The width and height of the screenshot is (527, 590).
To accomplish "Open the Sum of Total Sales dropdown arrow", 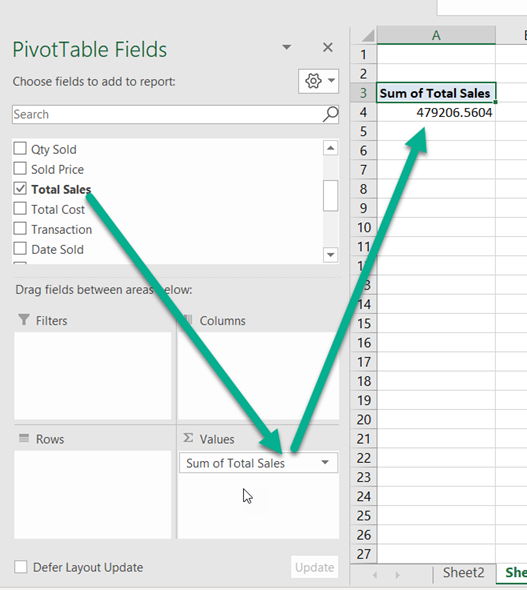I will click(x=325, y=462).
